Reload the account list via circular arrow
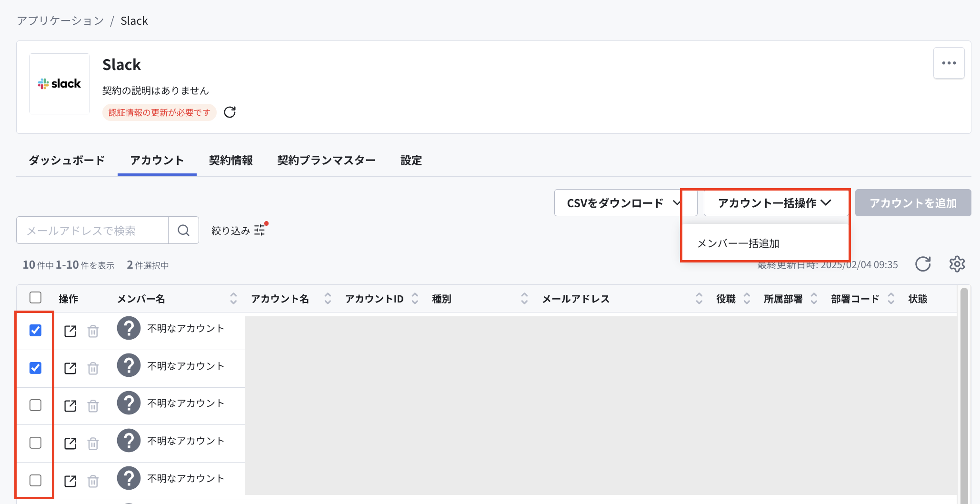Viewport: 980px width, 504px height. point(923,264)
